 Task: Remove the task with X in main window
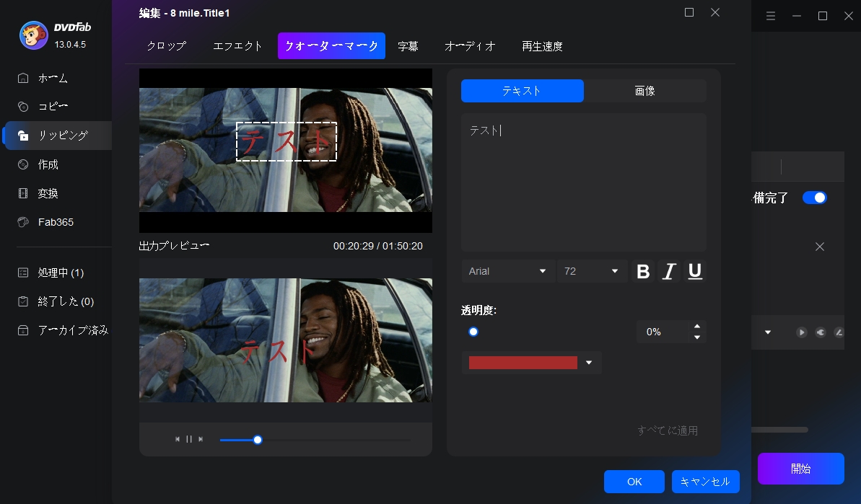coord(820,247)
